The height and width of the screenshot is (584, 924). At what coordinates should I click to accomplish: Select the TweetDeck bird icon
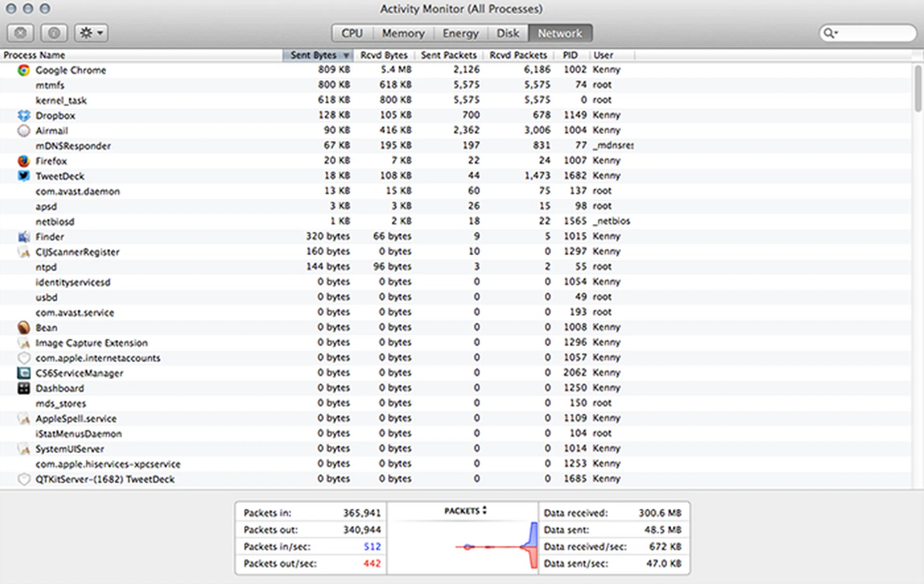click(x=24, y=176)
